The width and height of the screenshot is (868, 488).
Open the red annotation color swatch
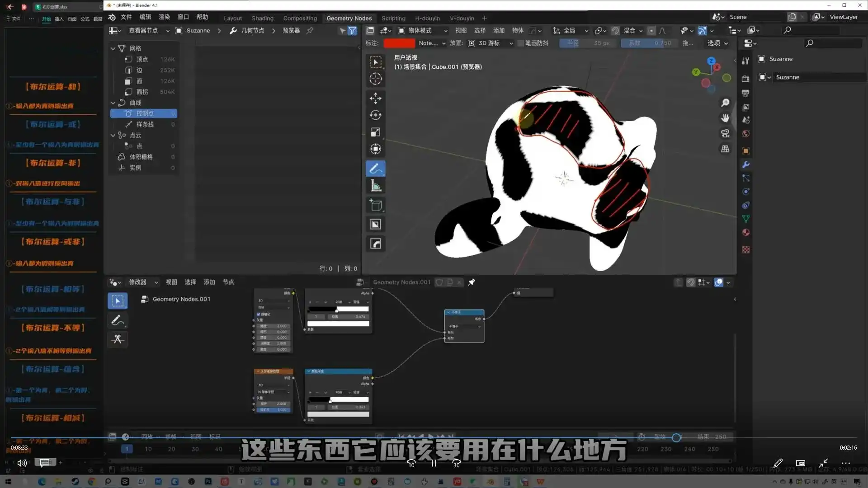pos(399,43)
